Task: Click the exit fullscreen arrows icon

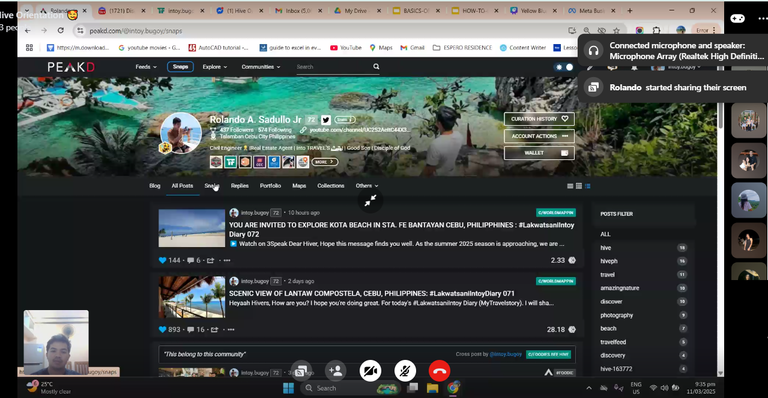Action: coord(371,200)
